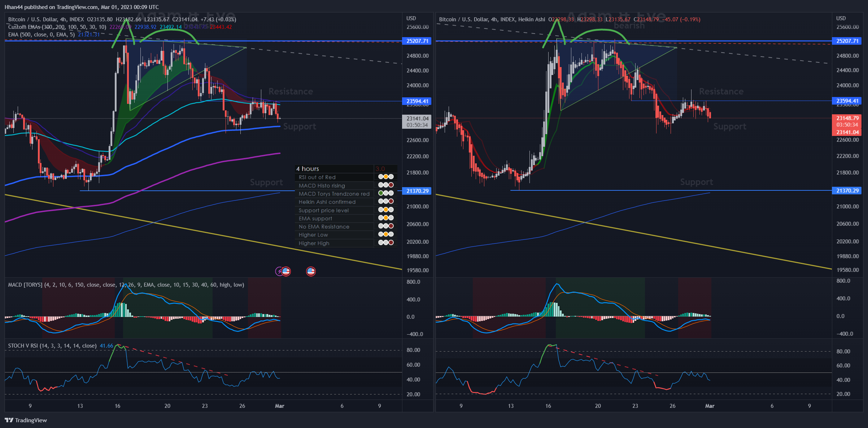Viewport: 868px width, 428px height.
Task: Click left chart 25207.71 price label
Action: [x=417, y=41]
